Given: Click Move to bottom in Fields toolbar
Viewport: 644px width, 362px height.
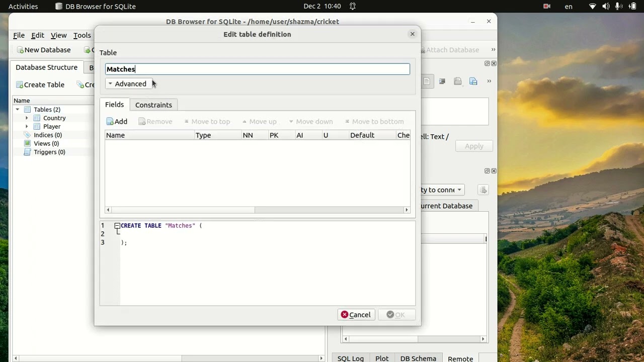Looking at the screenshot, I should pyautogui.click(x=374, y=122).
